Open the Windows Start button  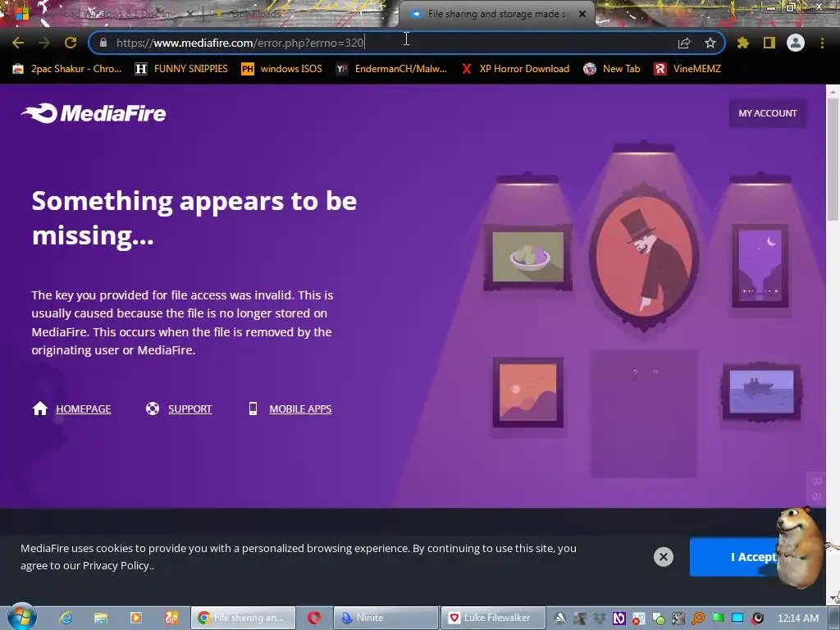coord(21,618)
